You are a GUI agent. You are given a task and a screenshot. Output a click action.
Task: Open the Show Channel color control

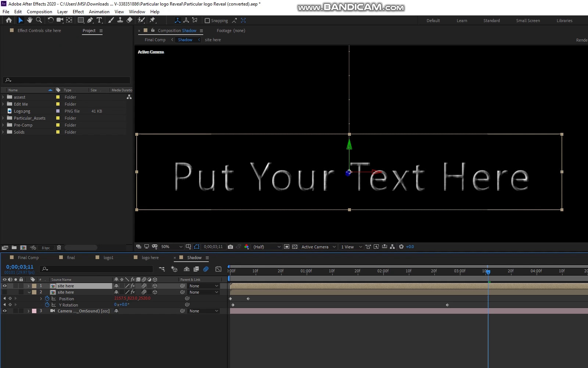point(247,247)
